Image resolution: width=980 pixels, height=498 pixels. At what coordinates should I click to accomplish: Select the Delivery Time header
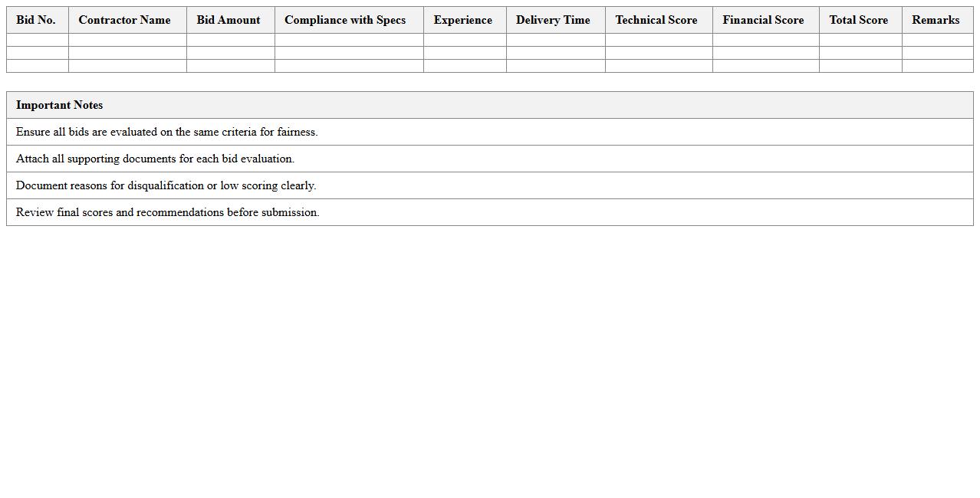pyautogui.click(x=553, y=20)
